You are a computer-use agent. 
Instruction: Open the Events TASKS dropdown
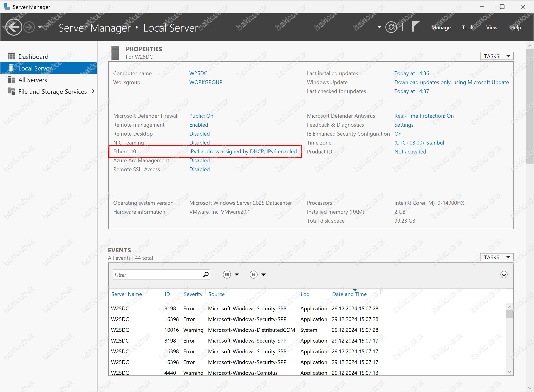(497, 257)
